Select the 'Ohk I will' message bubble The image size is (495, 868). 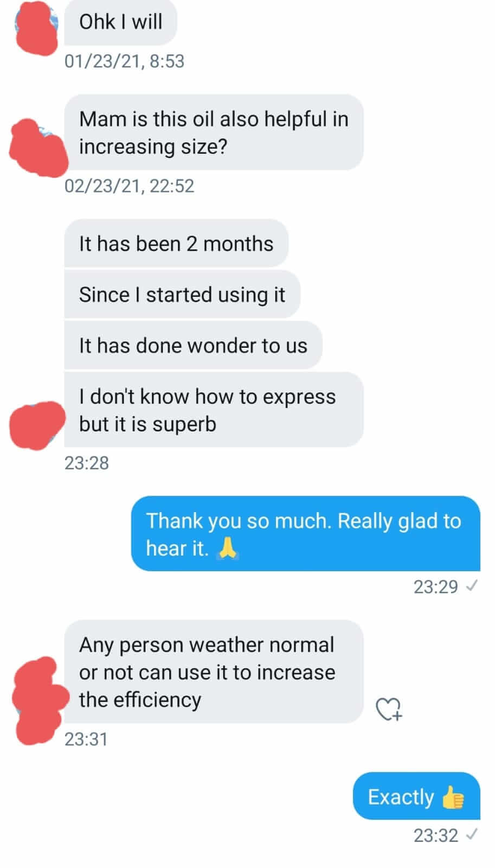tap(120, 22)
